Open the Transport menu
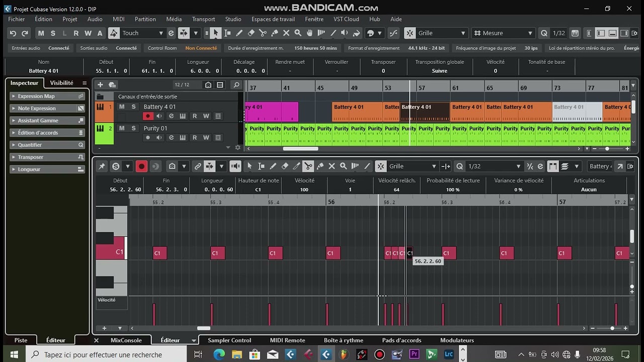The width and height of the screenshot is (644, 362). [x=203, y=19]
